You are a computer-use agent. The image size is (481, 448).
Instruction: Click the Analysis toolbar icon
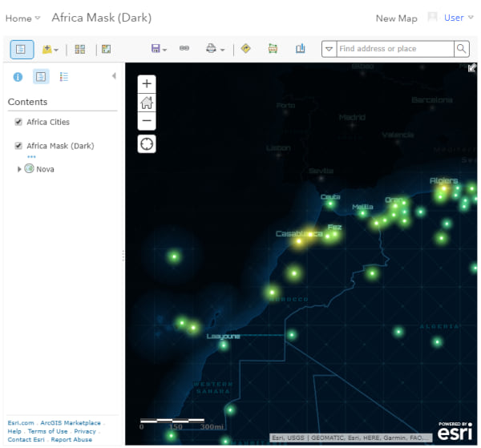pos(106,49)
